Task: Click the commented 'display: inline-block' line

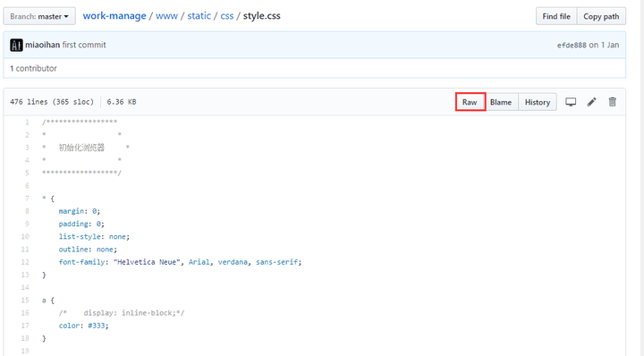Action: [x=122, y=313]
